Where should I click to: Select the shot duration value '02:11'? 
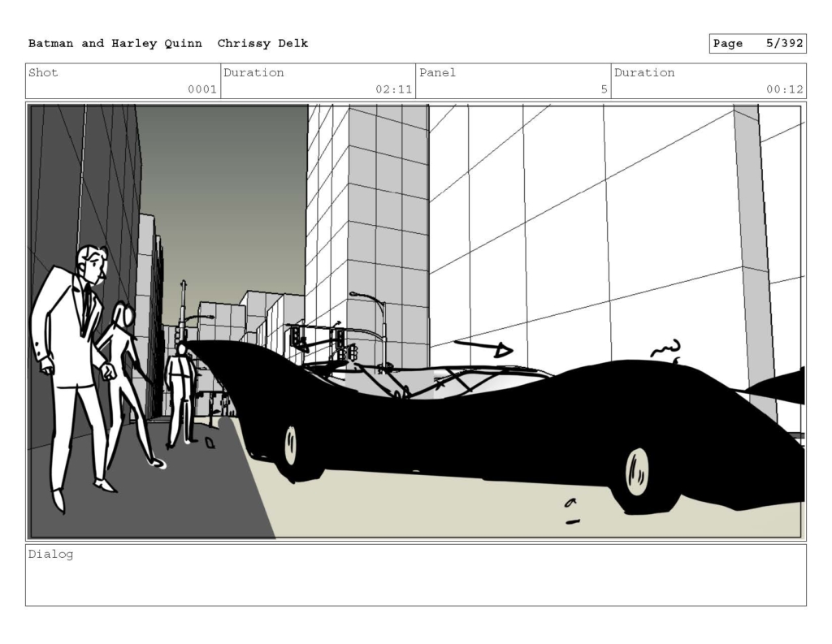click(x=394, y=89)
